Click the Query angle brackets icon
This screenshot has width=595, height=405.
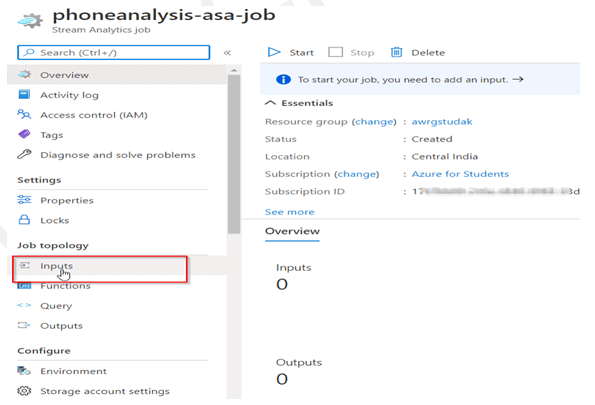(x=24, y=305)
